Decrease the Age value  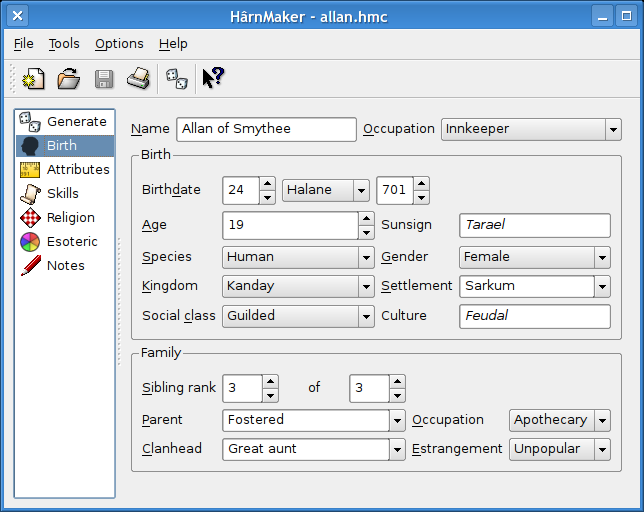tap(366, 233)
